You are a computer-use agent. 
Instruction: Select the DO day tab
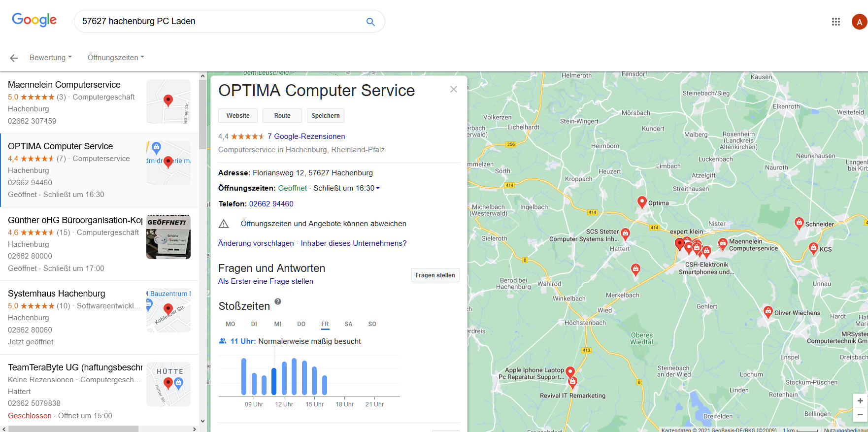301,324
